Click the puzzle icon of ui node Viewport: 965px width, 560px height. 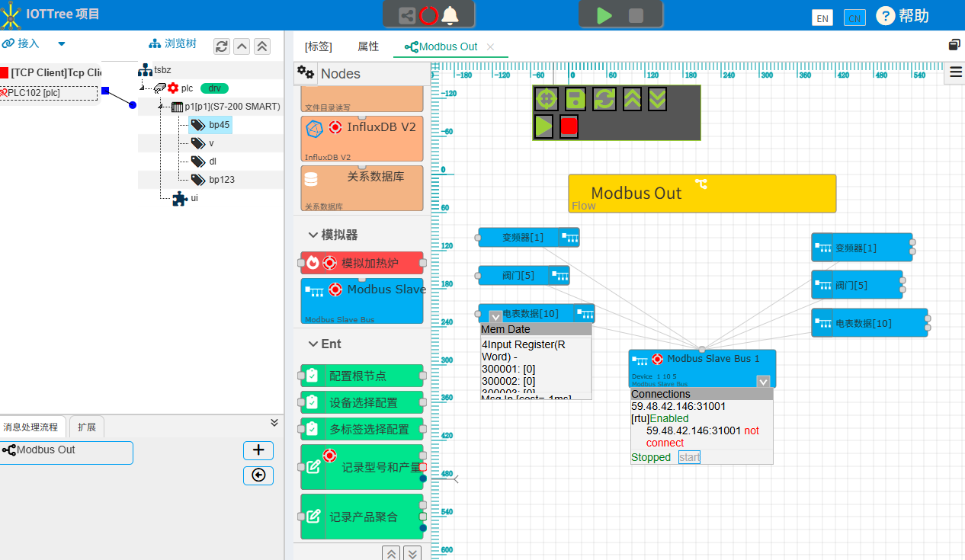(x=180, y=198)
